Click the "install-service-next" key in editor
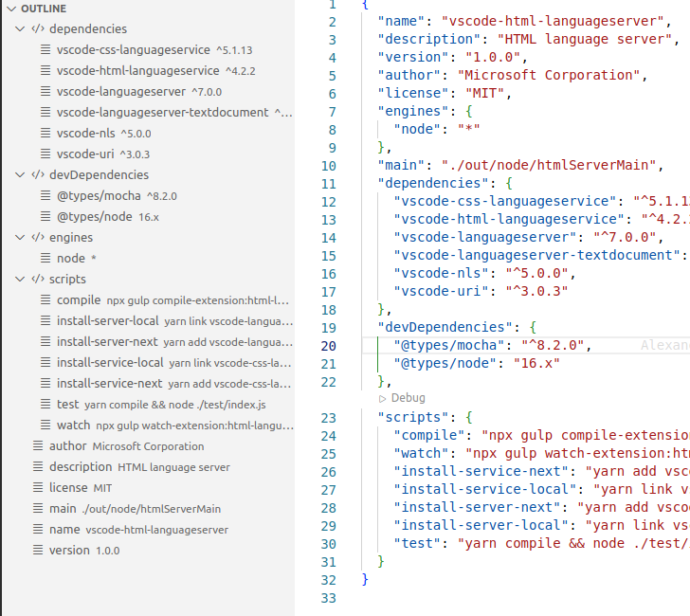The width and height of the screenshot is (690, 616). point(481,471)
